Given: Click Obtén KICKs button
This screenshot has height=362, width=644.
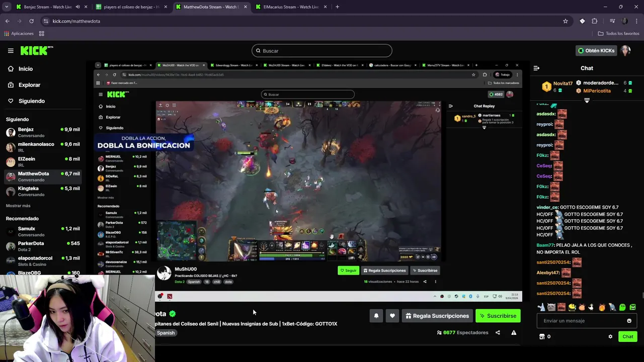Looking at the screenshot, I should pyautogui.click(x=596, y=51).
